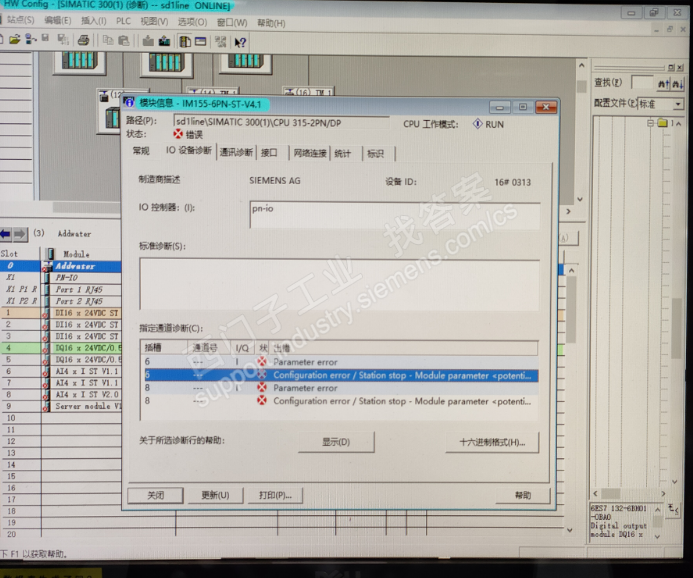Select the Port 1 RJ45 row
The height and width of the screenshot is (578, 693).
(x=61, y=289)
